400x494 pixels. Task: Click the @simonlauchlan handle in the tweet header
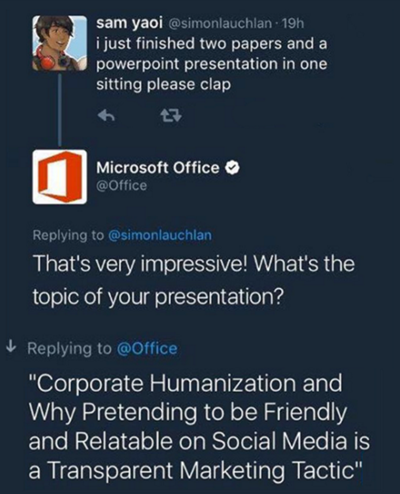tap(221, 23)
